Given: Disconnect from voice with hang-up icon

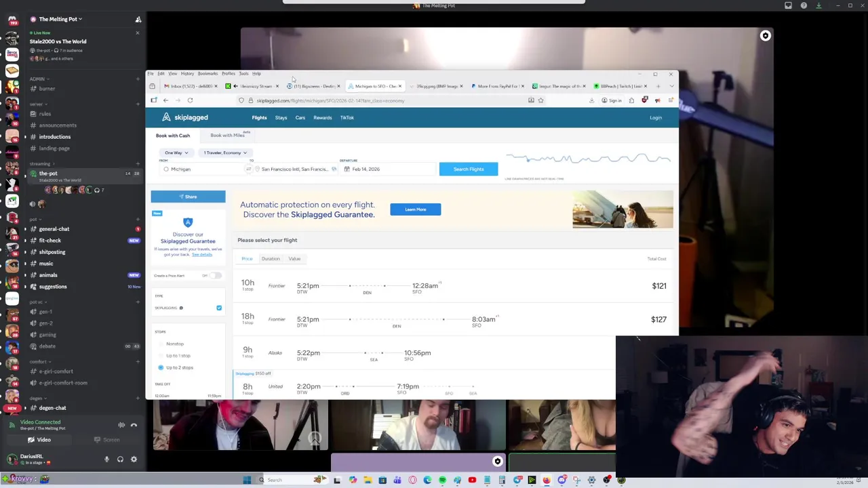Looking at the screenshot, I should 134,425.
